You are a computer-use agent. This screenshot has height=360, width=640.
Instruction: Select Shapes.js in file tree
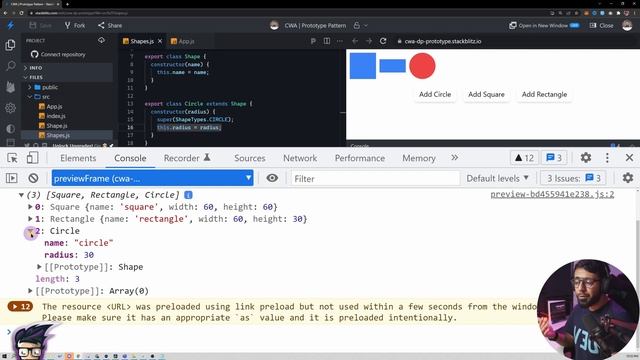pos(54,135)
